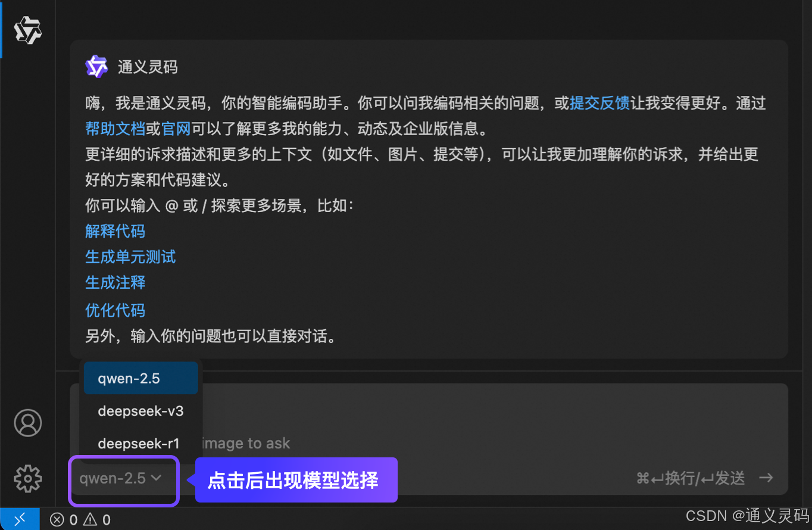Visit the 官网 link
Screen dimensions: 812x530
pyautogui.click(x=176, y=129)
